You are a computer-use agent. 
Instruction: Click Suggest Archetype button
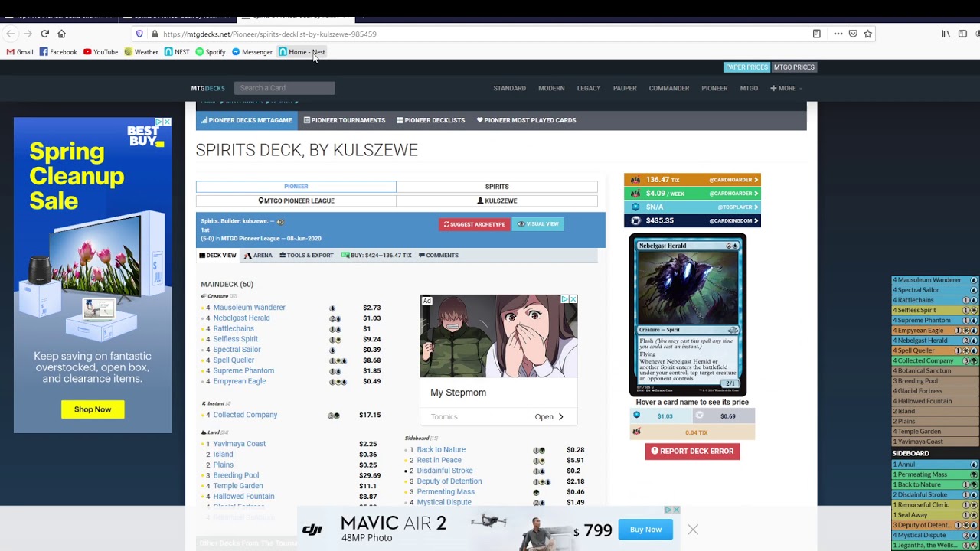[474, 224]
